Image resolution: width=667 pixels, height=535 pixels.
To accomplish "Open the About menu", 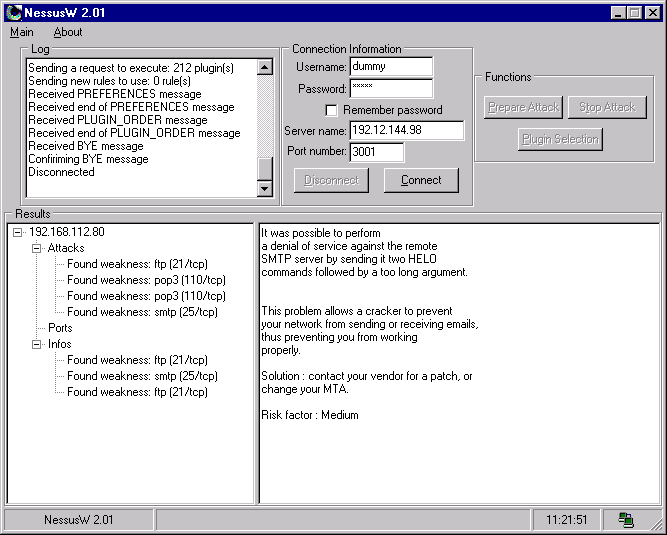I will click(68, 32).
